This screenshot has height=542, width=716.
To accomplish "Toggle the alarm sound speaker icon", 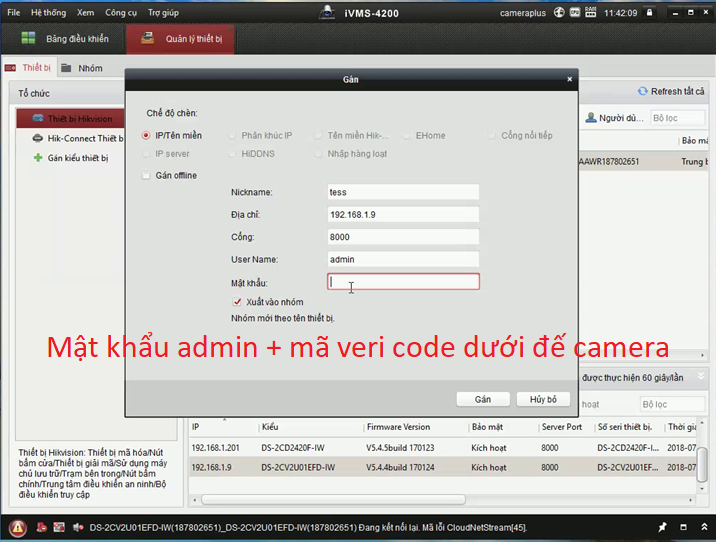I will tap(78, 527).
